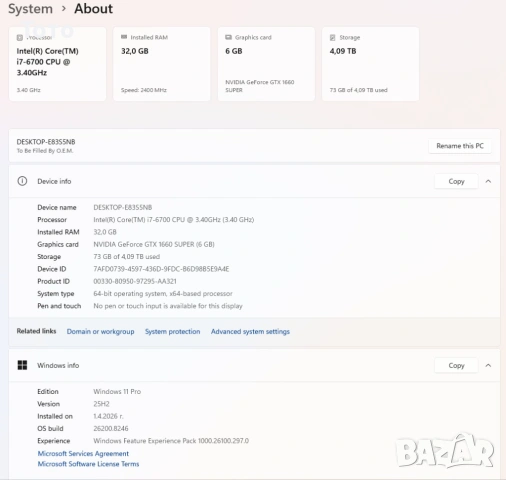Screen dimensions: 506x480
Task: Collapse the Windows info section chevron
Action: coord(488,365)
